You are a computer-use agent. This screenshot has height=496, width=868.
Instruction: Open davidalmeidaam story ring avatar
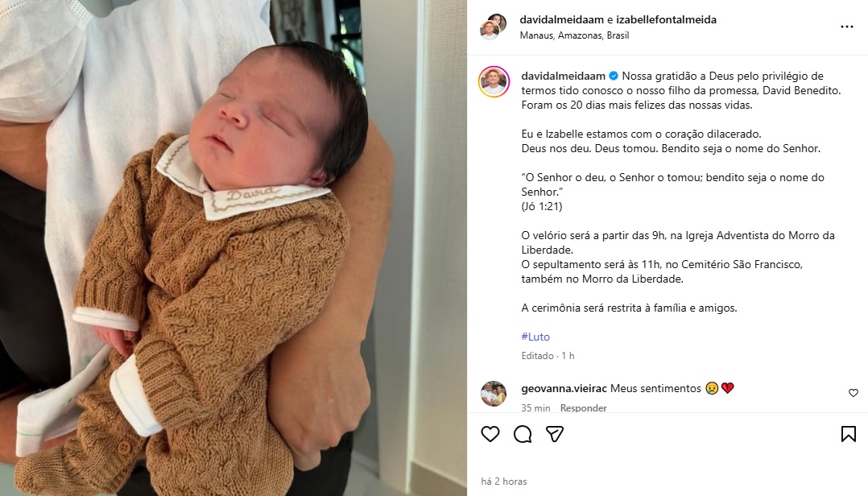494,81
